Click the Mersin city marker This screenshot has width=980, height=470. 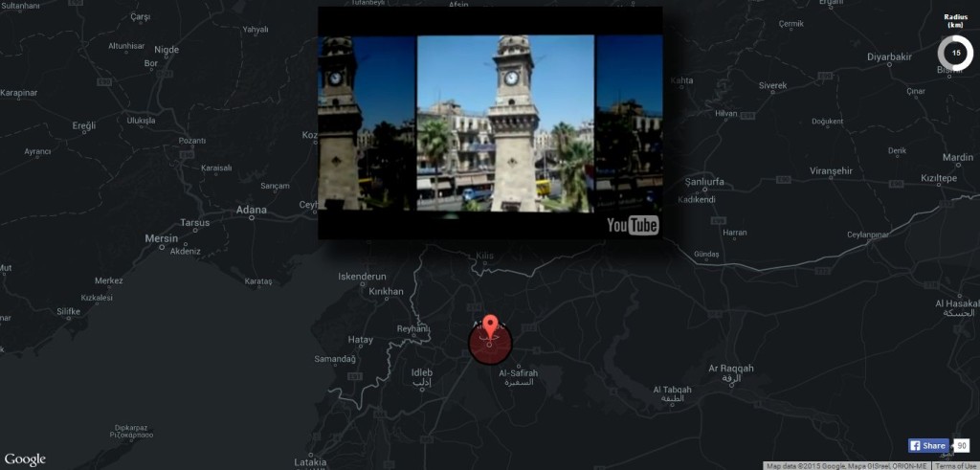(161, 246)
